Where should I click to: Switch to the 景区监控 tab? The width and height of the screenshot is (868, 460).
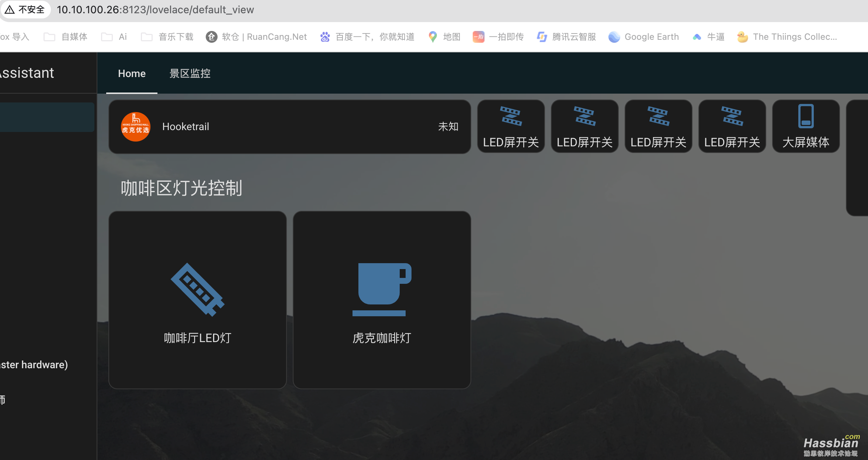189,73
